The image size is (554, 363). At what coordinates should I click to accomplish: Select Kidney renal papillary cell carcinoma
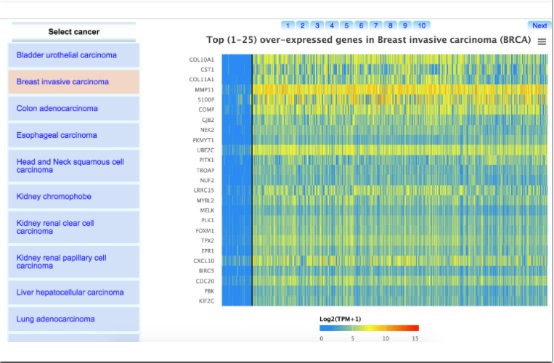74,262
